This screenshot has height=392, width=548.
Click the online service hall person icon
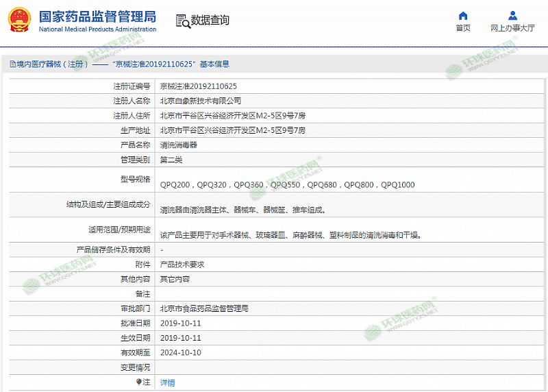coord(512,15)
